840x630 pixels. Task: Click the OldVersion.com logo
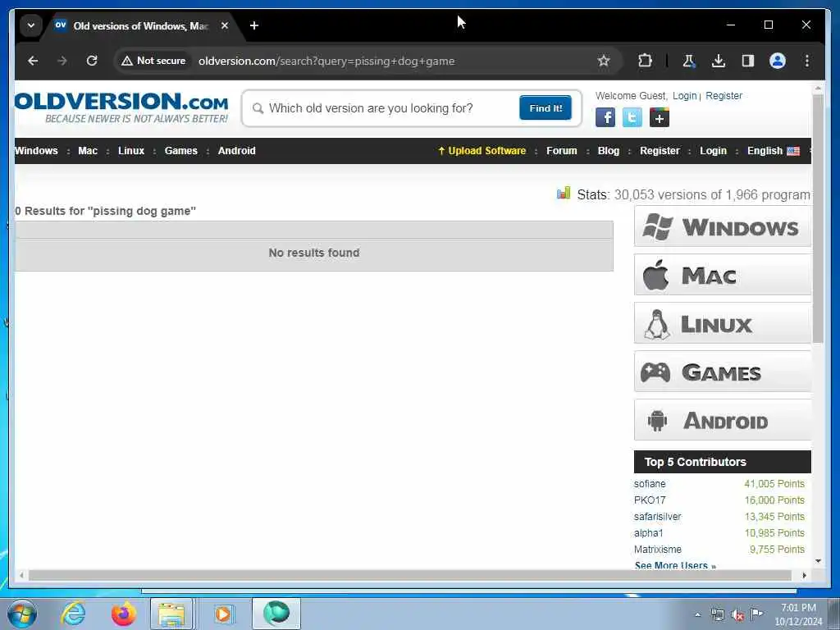[121, 107]
